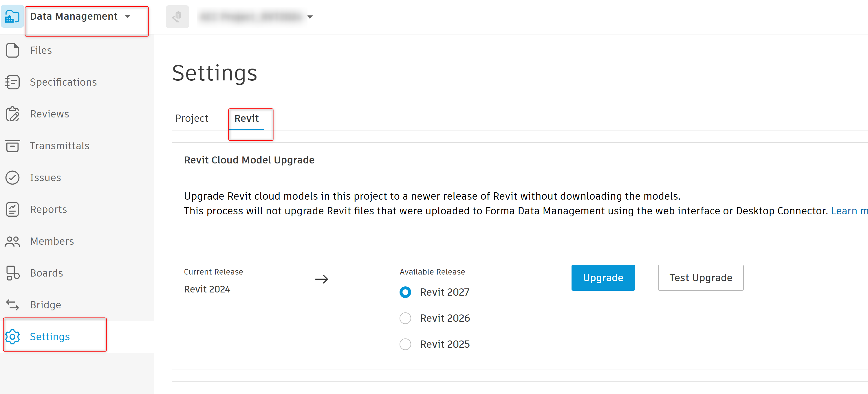868x394 pixels.
Task: Open the Data Management module dropdown
Action: click(x=80, y=16)
